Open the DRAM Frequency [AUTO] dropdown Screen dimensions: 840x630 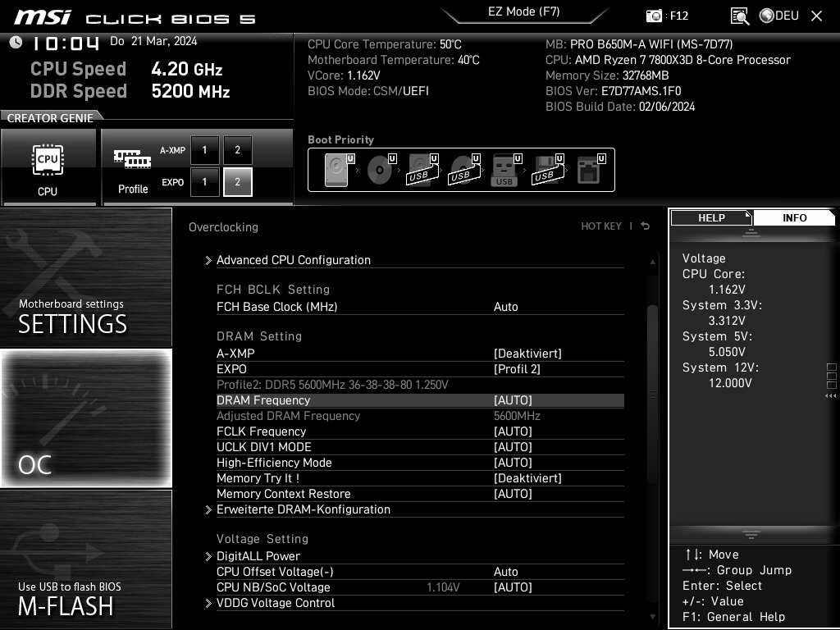click(513, 400)
